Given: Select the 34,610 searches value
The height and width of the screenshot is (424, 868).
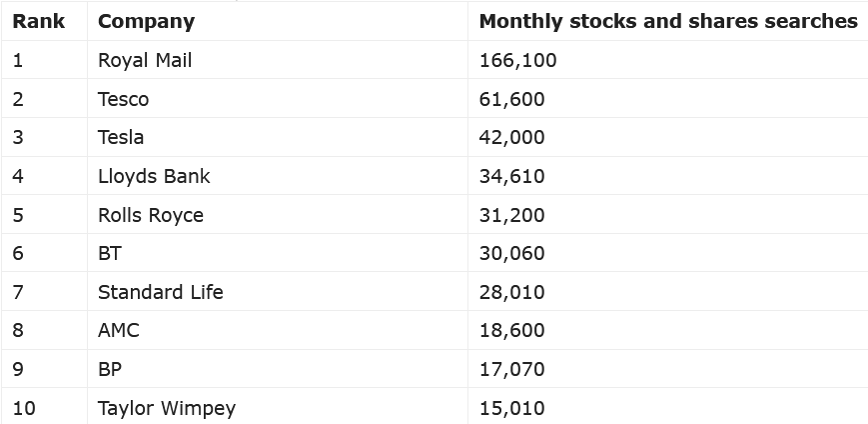Looking at the screenshot, I should [511, 176].
